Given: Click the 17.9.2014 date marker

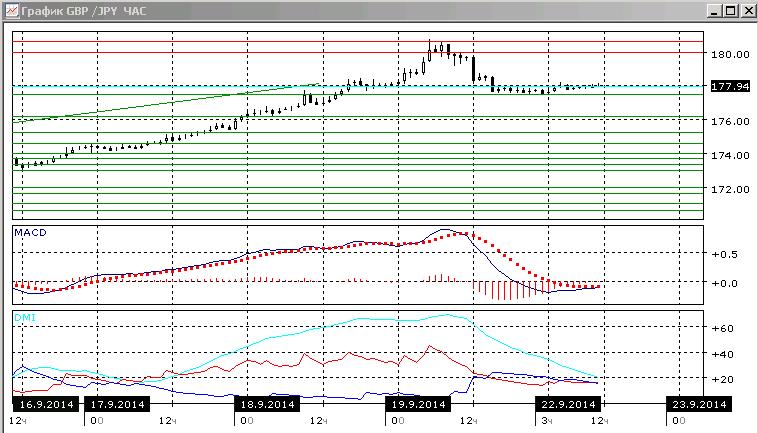Looking at the screenshot, I should [117, 404].
